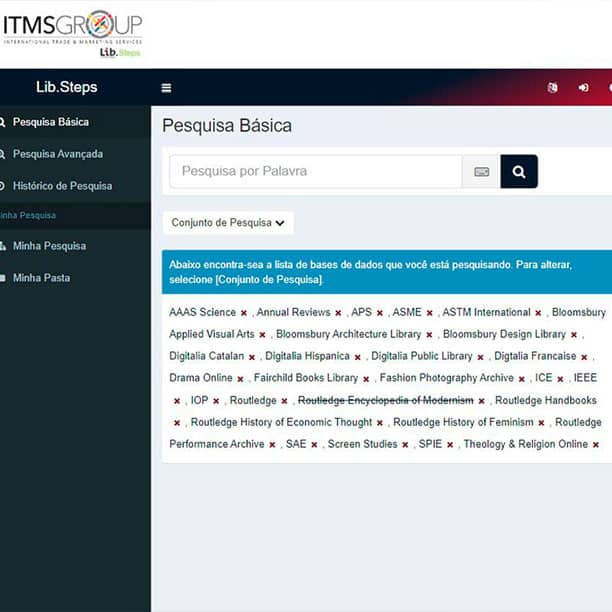Open the virtual keyboard icon
This screenshot has height=612, width=612.
[481, 172]
